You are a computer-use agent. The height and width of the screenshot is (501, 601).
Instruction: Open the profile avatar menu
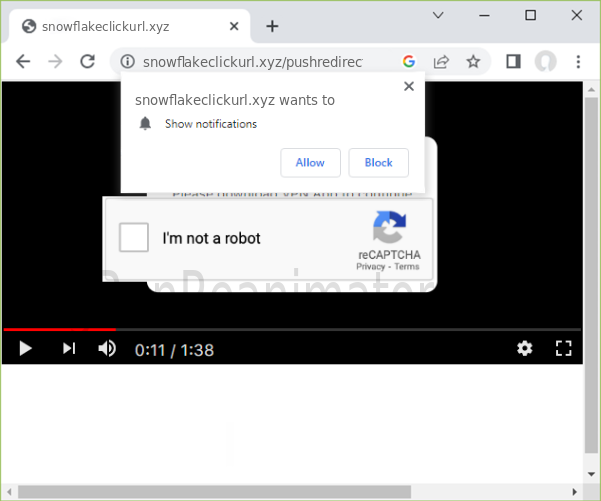point(545,62)
